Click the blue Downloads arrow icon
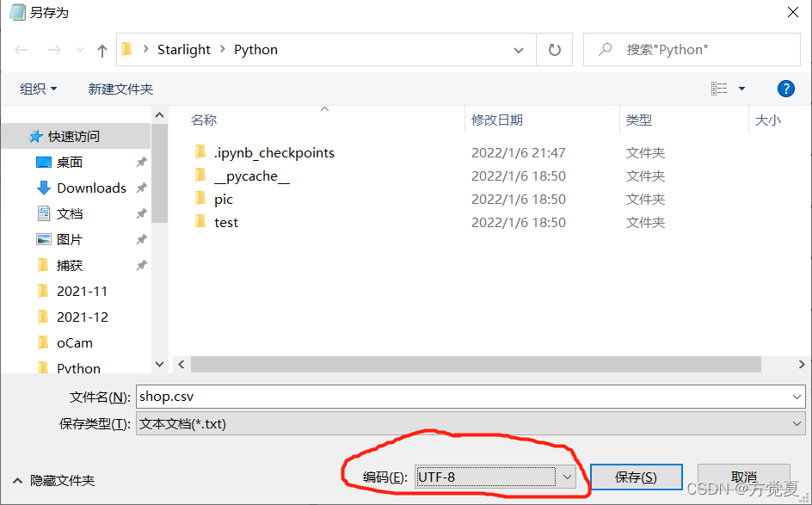 [44, 188]
